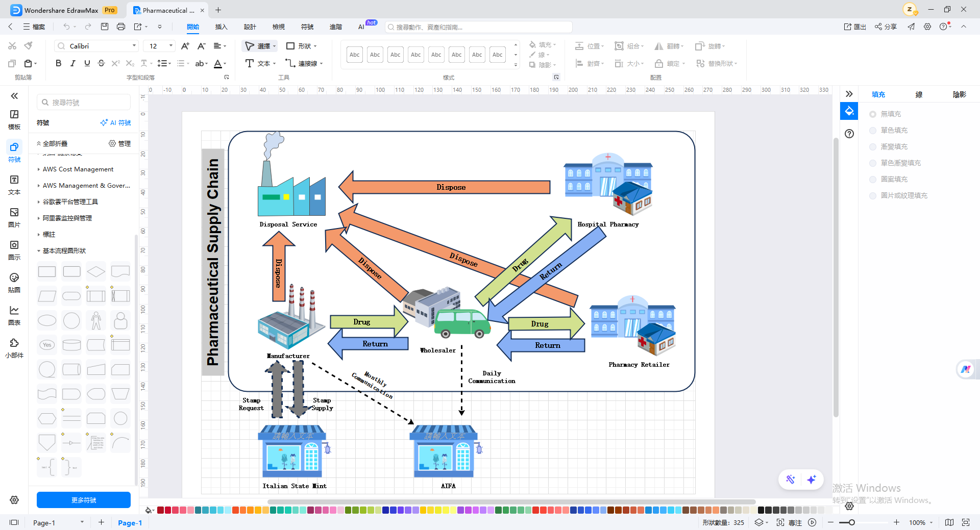Switch to the 插入 ribbon tab
This screenshot has width=980, height=530.
221,27
